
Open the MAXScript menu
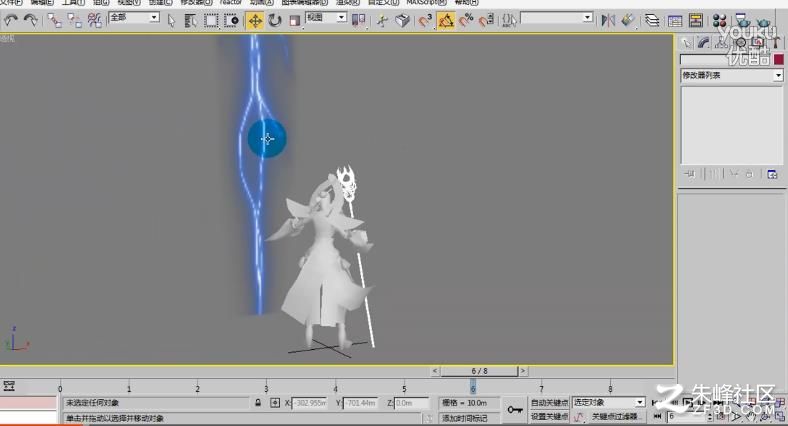(426, 3)
